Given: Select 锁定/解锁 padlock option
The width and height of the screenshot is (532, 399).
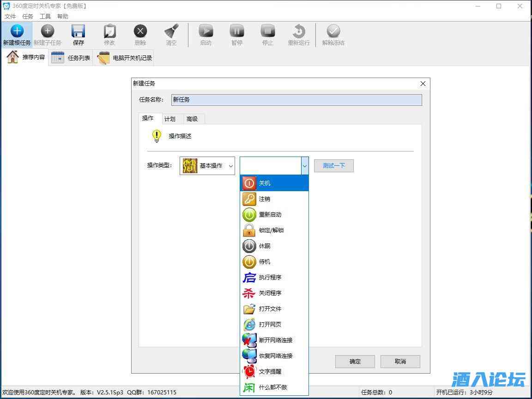Looking at the screenshot, I should coord(274,230).
